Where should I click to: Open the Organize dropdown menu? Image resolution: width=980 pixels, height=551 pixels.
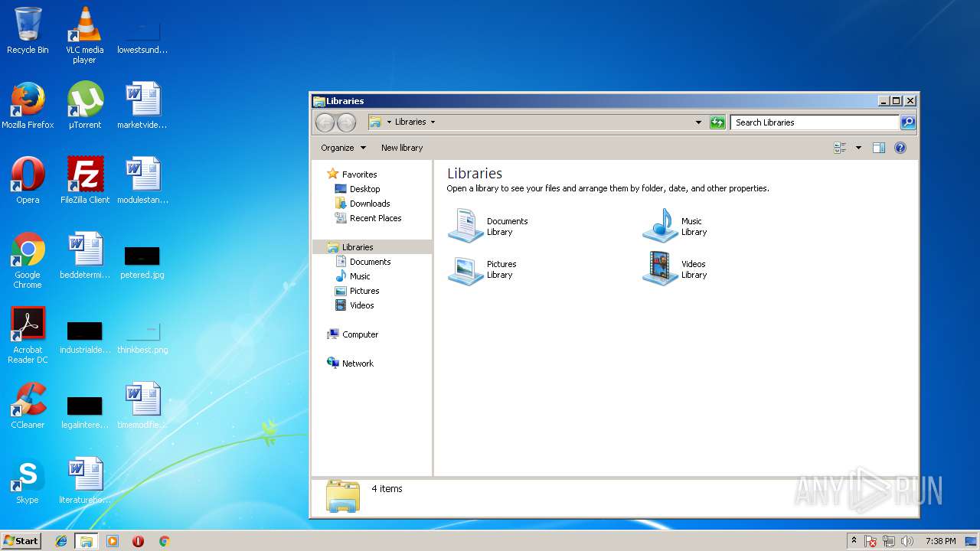click(343, 148)
